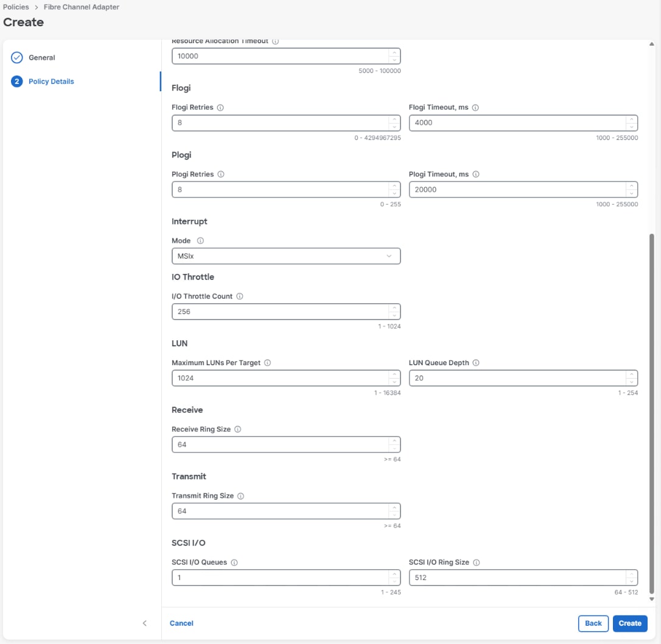661x644 pixels.
Task: Click Receive Ring Size stepper arrows
Action: click(394, 444)
